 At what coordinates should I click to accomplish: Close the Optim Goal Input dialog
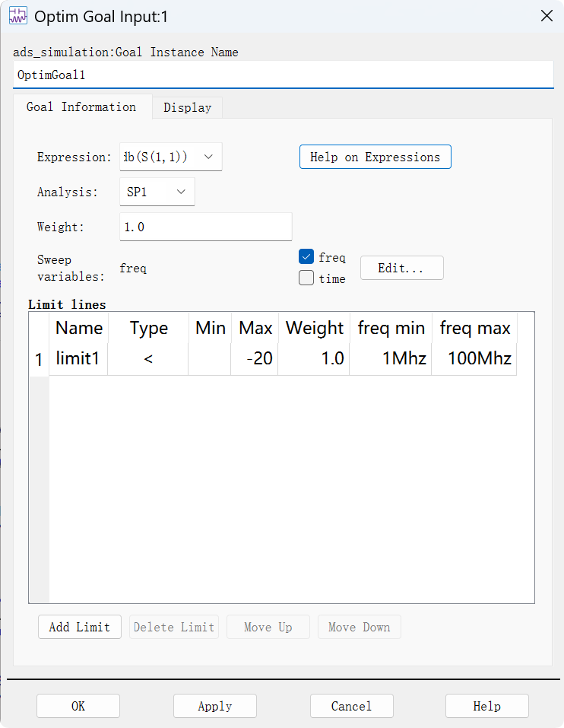tap(547, 16)
